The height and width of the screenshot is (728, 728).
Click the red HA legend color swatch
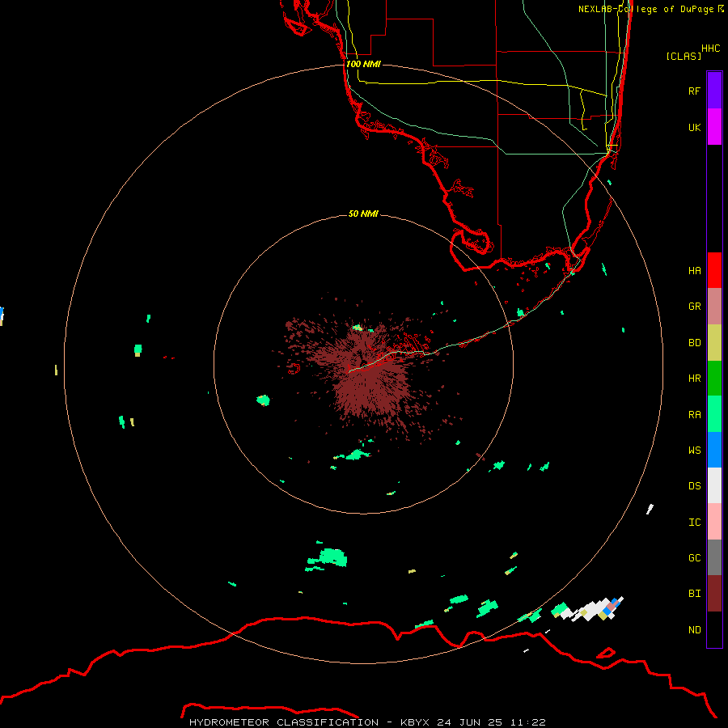pyautogui.click(x=714, y=270)
